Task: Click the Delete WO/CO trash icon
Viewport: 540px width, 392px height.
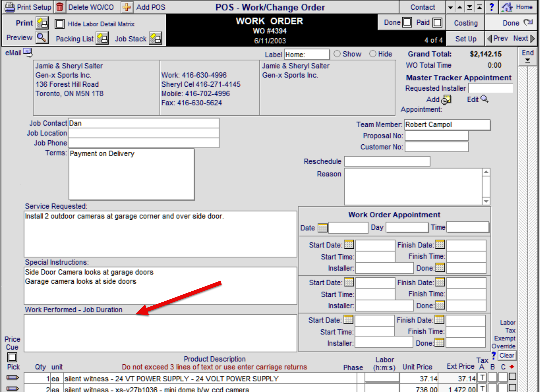Action: (60, 7)
